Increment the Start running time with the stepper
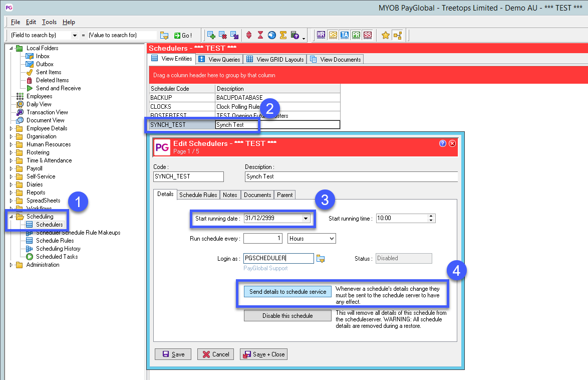 [x=431, y=216]
